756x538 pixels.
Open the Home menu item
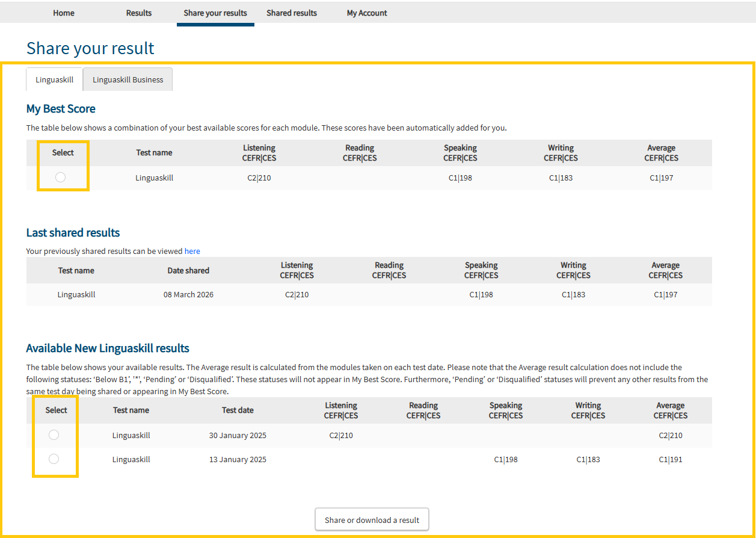click(x=64, y=13)
